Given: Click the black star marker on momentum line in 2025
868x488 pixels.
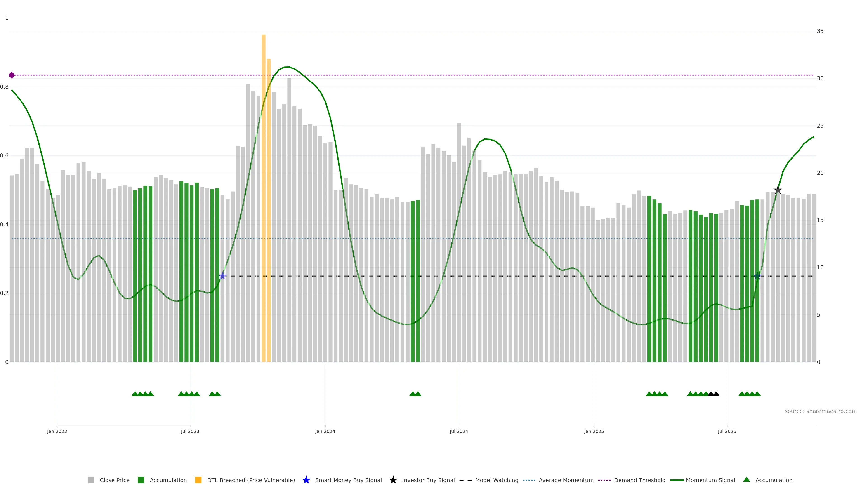Looking at the screenshot, I should (778, 190).
